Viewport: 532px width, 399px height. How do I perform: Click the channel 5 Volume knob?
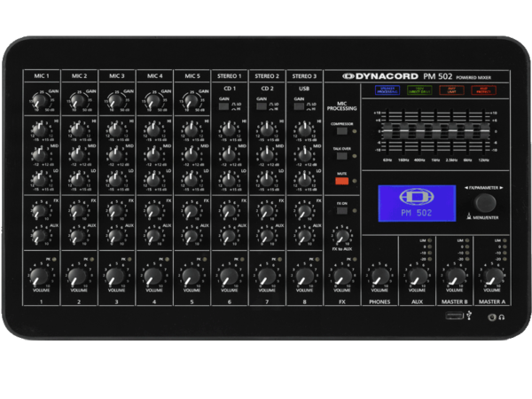191,276
